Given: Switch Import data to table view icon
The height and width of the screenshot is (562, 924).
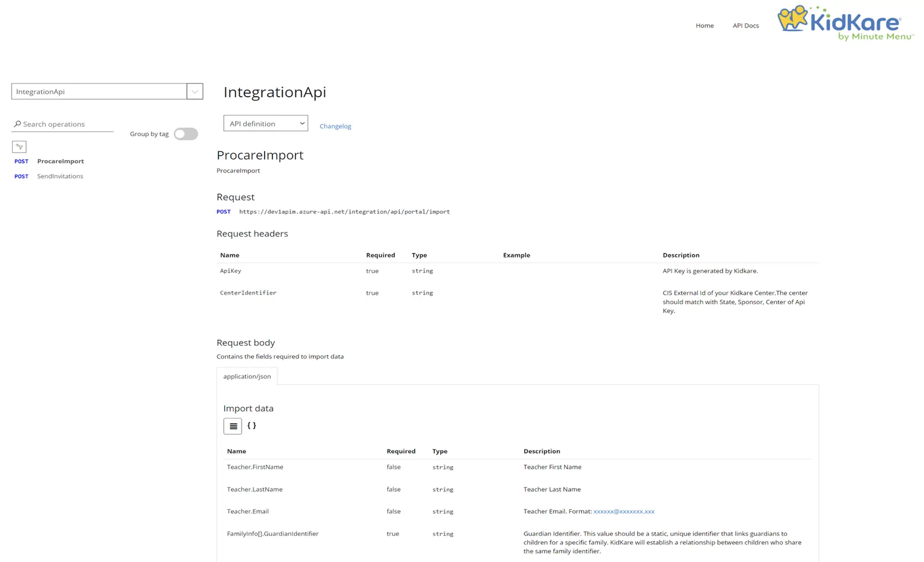Looking at the screenshot, I should point(233,426).
